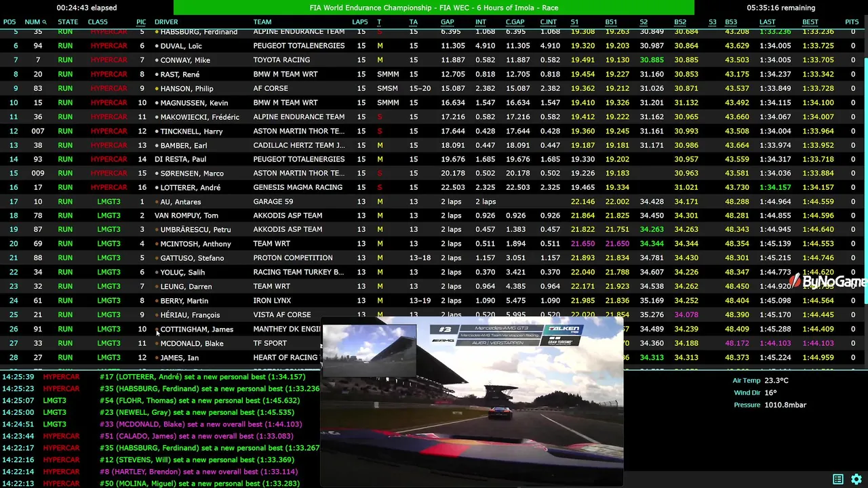
Task: Click team 'TOYOTA RACING'
Action: point(280,60)
